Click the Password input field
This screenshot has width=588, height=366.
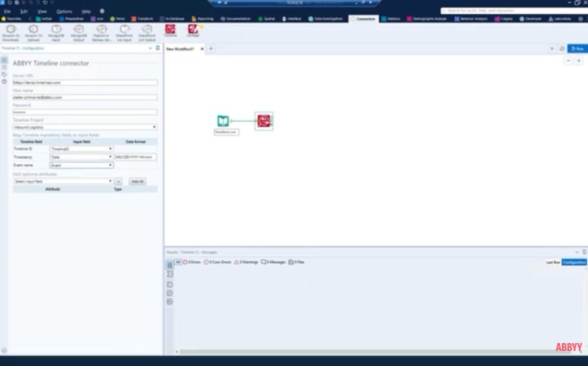[x=85, y=112]
